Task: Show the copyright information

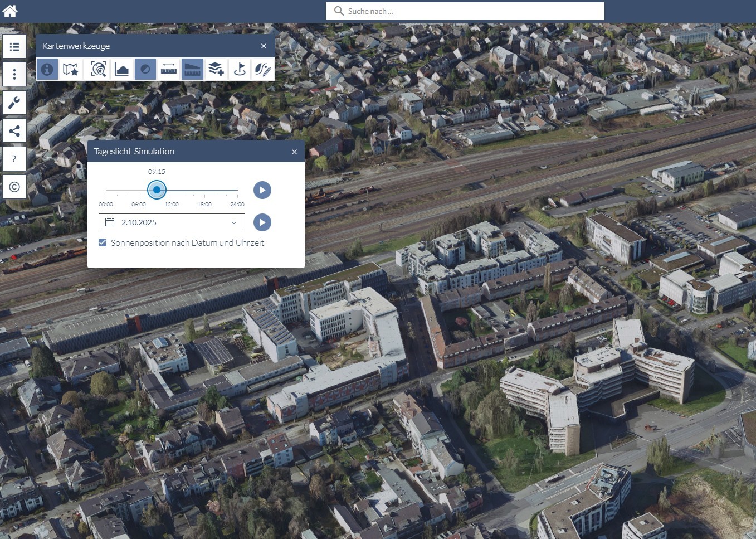Action: [14, 187]
